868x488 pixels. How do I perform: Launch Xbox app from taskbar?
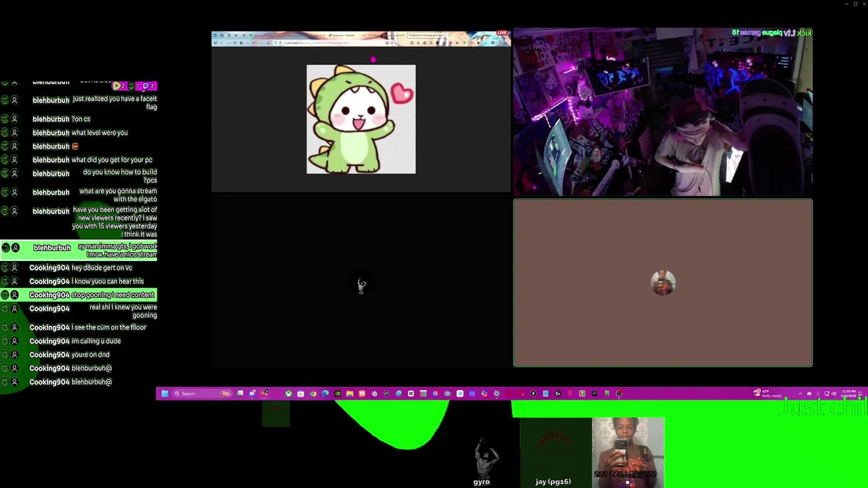(288, 393)
